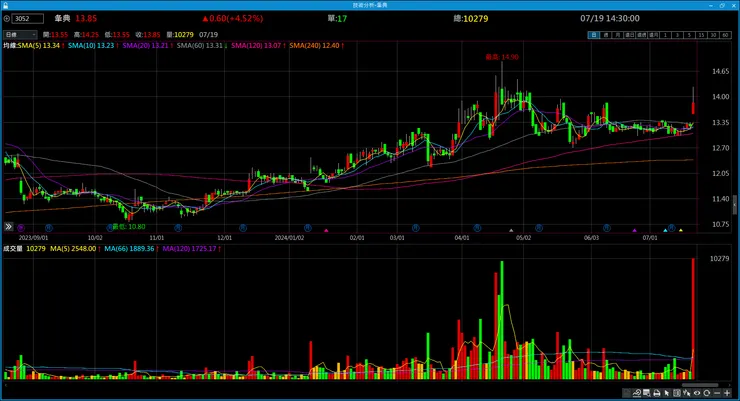Click the SMA(60) 13.31 indicator label

[x=202, y=45]
